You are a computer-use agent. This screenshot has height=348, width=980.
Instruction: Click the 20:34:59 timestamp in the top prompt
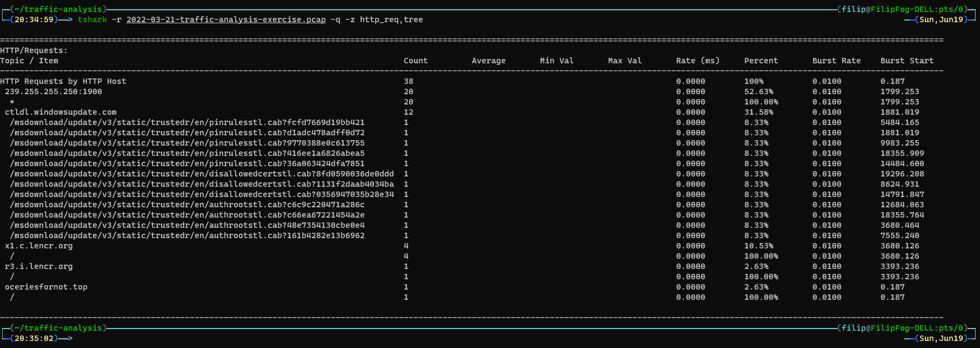[x=34, y=19]
